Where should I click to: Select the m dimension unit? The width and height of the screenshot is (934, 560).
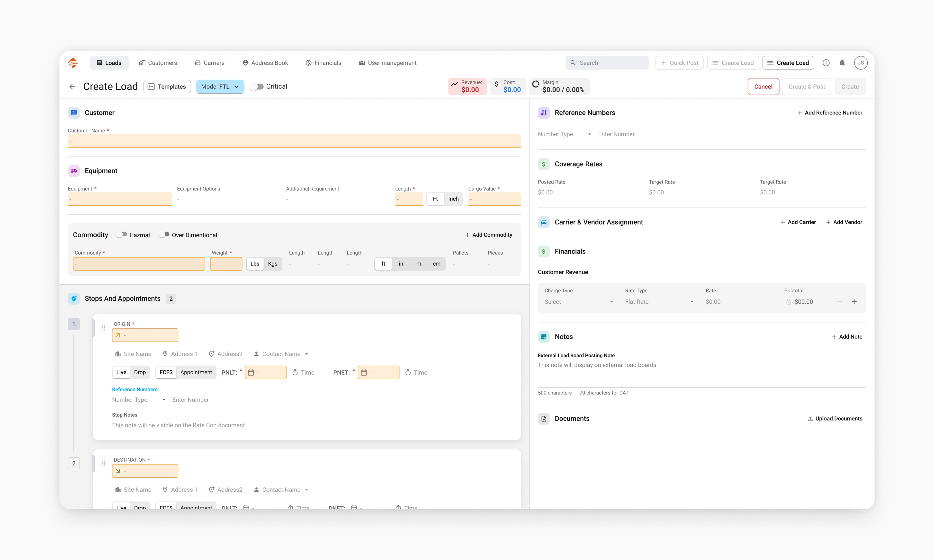[x=419, y=264]
